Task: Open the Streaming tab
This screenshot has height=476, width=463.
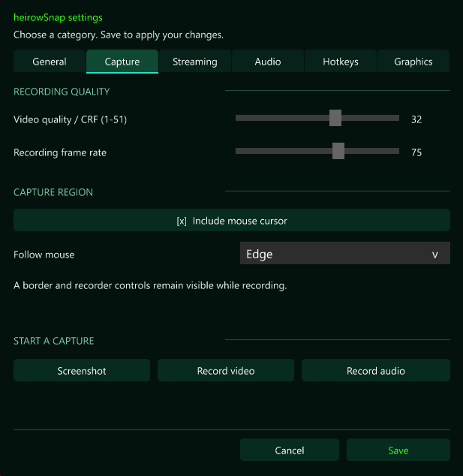Action: [x=195, y=62]
